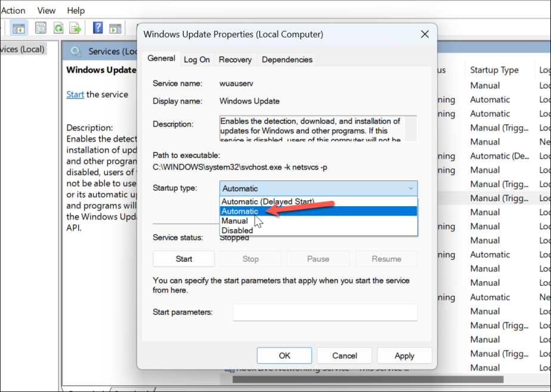551x392 pixels.
Task: Open the Startup type combo box
Action: tap(318, 188)
